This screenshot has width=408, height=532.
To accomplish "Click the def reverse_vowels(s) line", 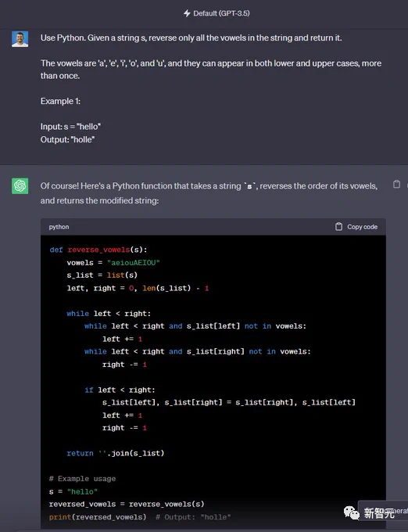I will click(98, 250).
